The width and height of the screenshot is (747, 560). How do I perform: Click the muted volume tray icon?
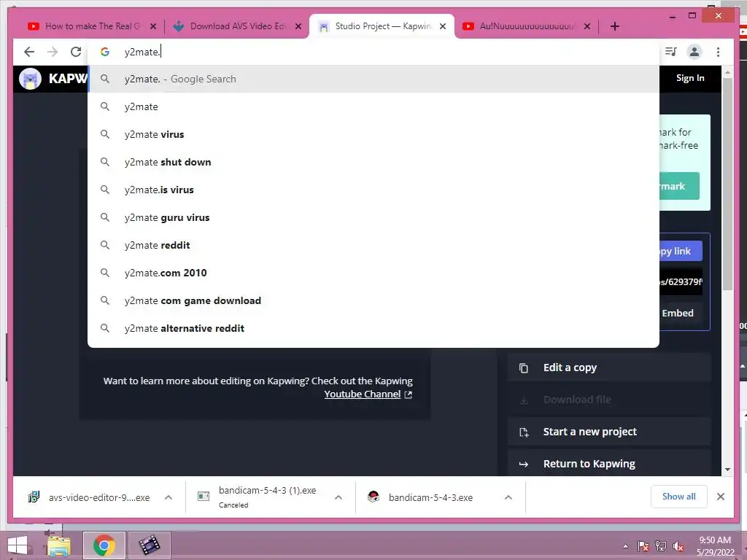tap(678, 546)
